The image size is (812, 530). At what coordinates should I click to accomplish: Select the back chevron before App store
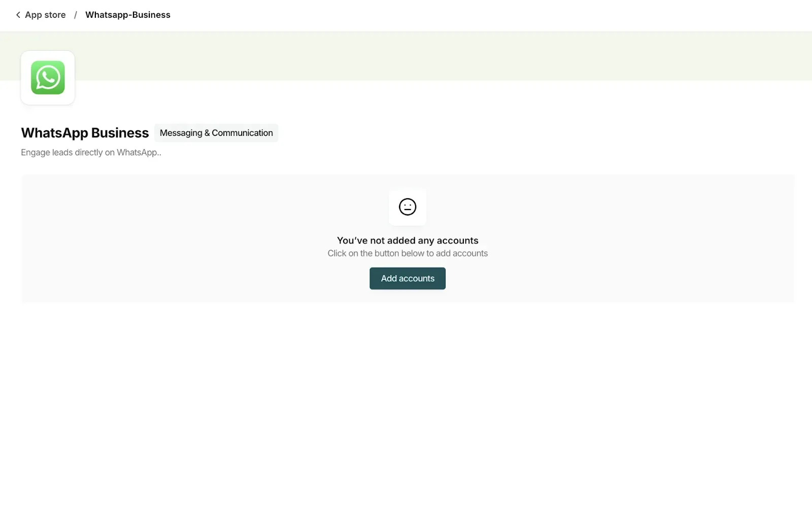(x=18, y=15)
